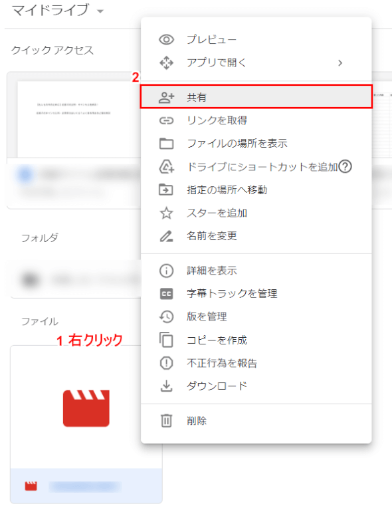The height and width of the screenshot is (532, 392).
Task: Click the report abuse exclamation icon
Action: click(166, 363)
